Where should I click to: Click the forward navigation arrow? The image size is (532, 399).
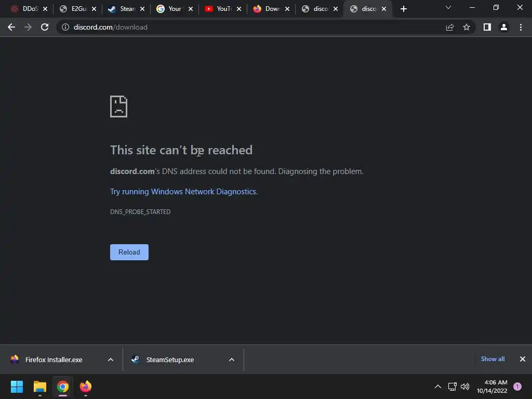[x=28, y=27]
